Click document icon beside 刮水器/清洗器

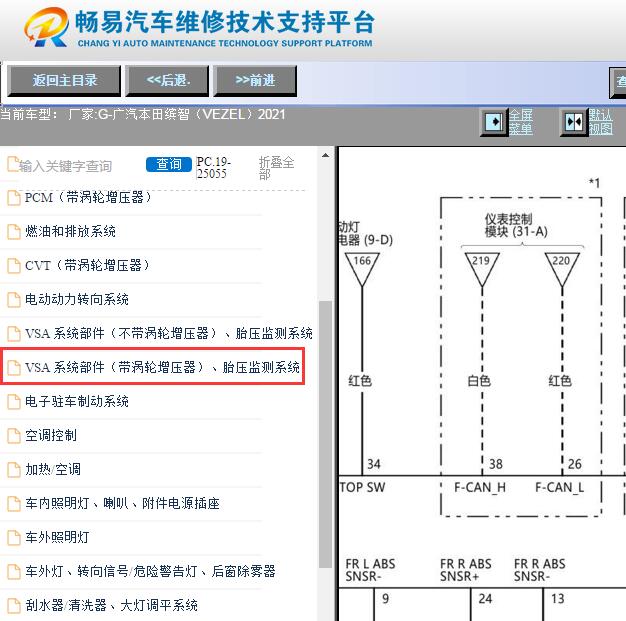tap(14, 605)
